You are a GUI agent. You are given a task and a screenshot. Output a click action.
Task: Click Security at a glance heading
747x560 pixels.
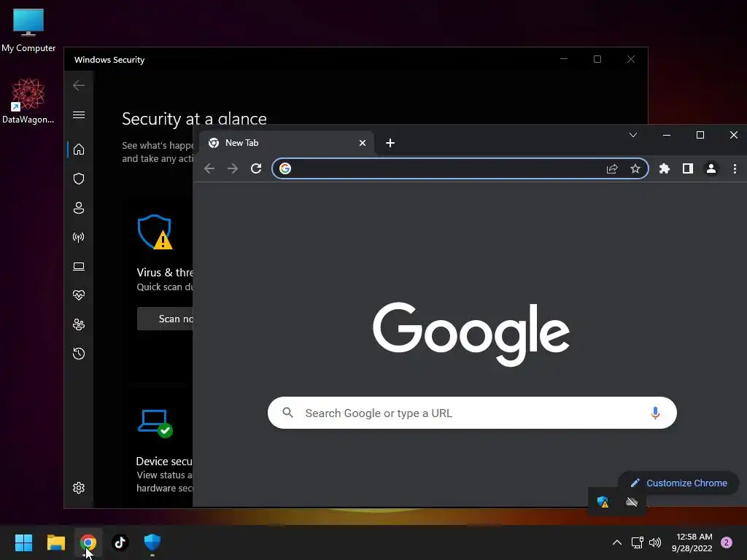pyautogui.click(x=194, y=119)
